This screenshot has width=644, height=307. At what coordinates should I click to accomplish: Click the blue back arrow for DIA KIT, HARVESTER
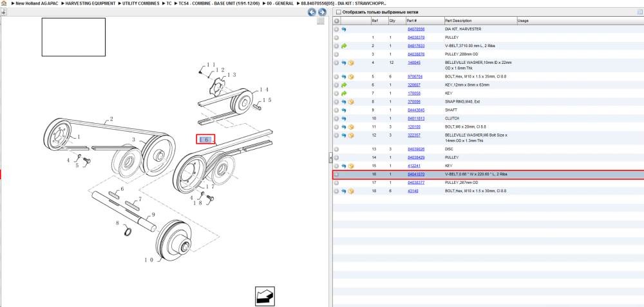coord(344,29)
